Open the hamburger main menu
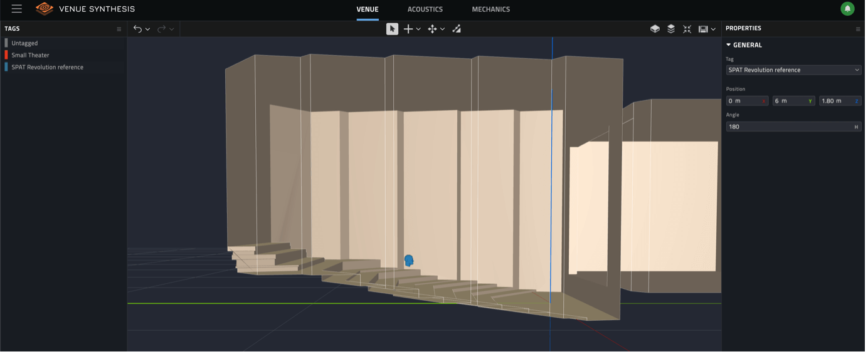Screen dimensions: 868x354 click(16, 9)
